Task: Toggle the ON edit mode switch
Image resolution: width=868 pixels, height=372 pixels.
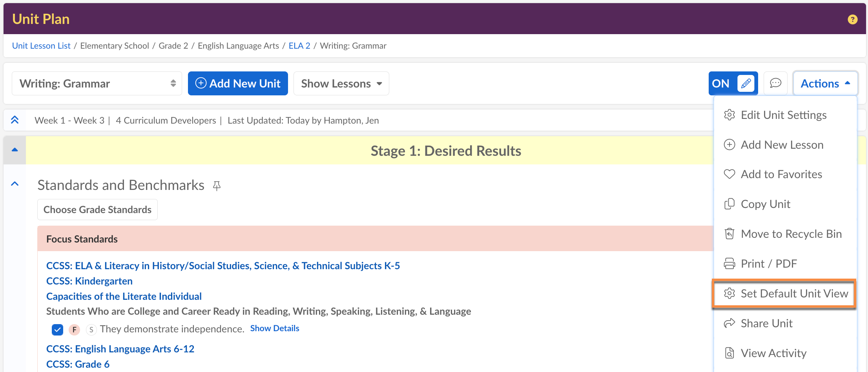Action: pyautogui.click(x=721, y=83)
